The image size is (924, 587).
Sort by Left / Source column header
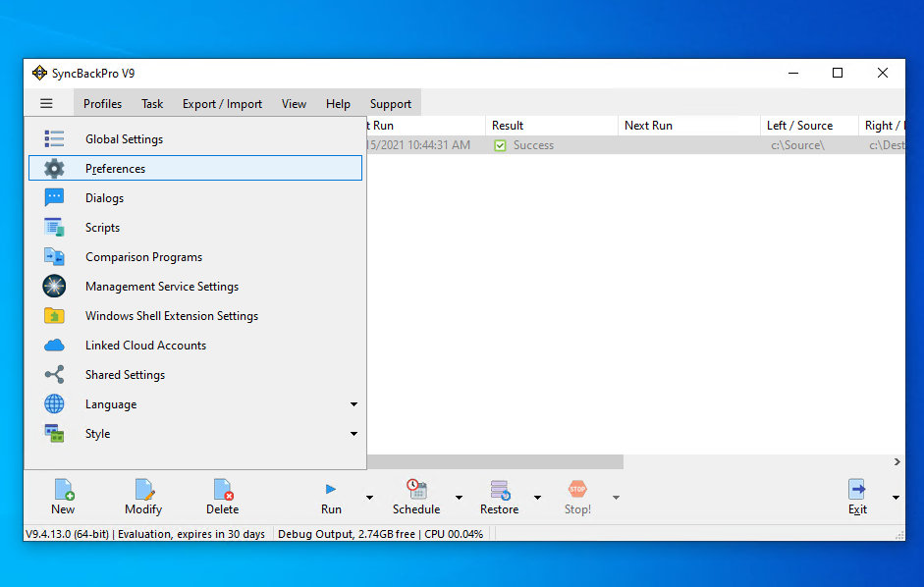pyautogui.click(x=809, y=126)
